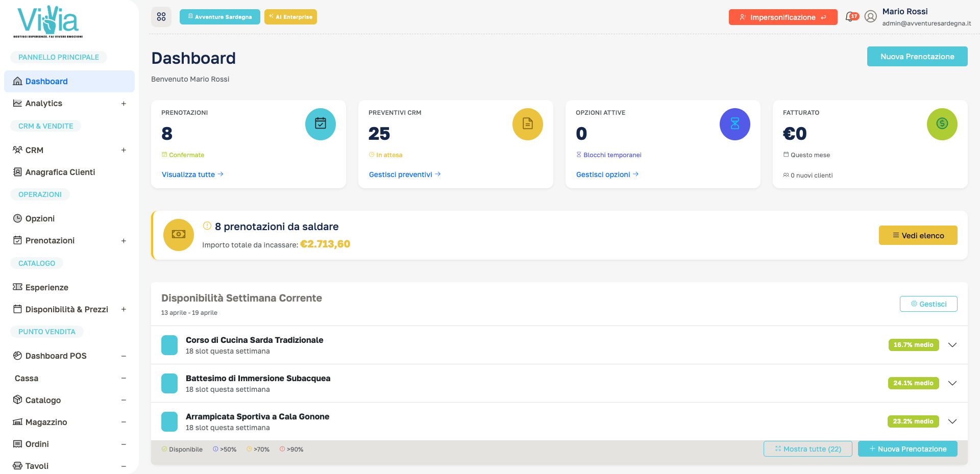Click the teal color square beside Corso di Cucina
Image resolution: width=980 pixels, height=474 pixels.
coord(169,345)
